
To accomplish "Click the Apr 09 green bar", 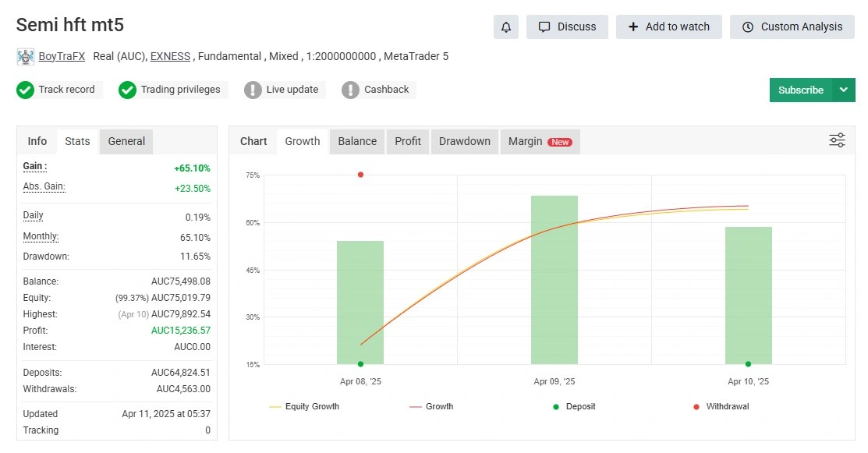I will tap(554, 280).
